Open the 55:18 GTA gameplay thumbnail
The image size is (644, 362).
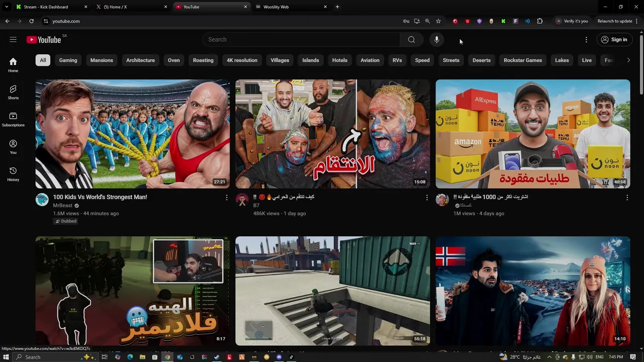[x=333, y=291]
